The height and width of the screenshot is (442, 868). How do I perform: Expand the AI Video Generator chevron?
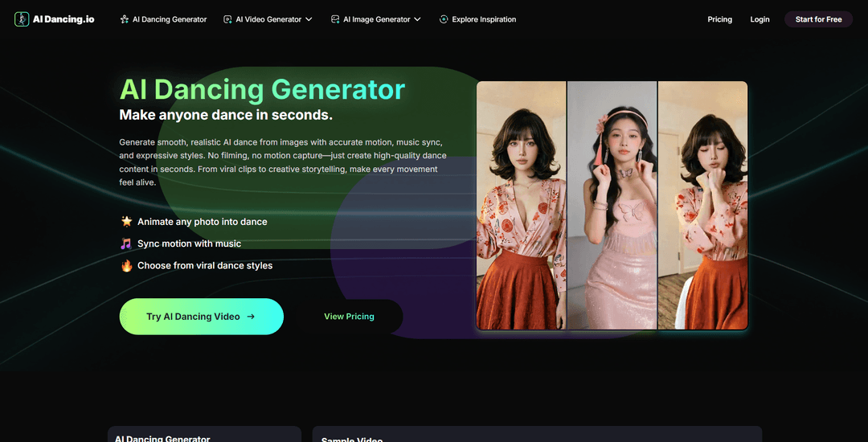click(309, 19)
